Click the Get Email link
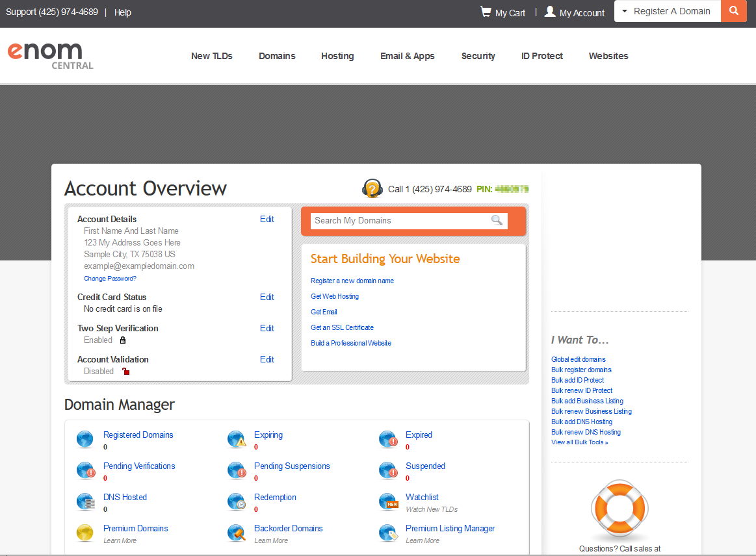The width and height of the screenshot is (756, 556). (324, 312)
